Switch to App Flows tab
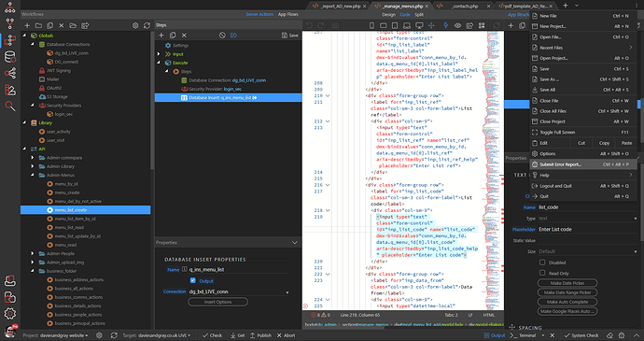The height and width of the screenshot is (341, 644). (x=287, y=14)
